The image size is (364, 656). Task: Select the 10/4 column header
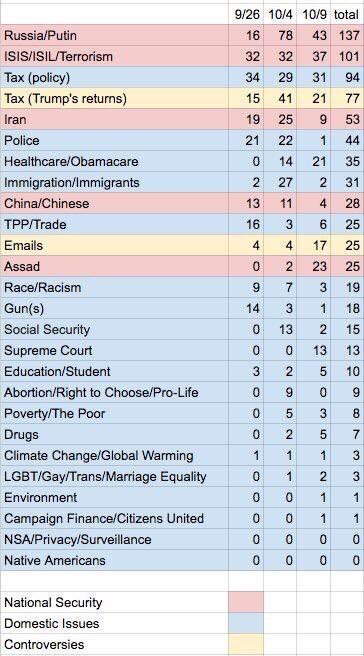coord(280,14)
